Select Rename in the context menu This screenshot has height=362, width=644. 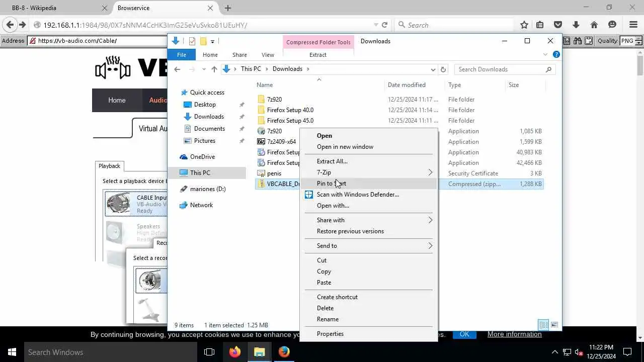tap(369, 319)
